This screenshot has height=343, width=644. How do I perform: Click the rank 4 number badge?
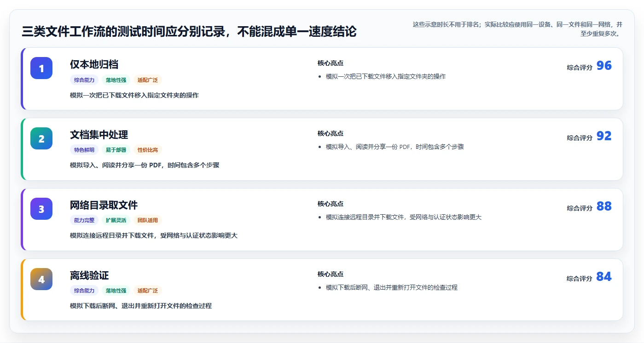(x=41, y=279)
